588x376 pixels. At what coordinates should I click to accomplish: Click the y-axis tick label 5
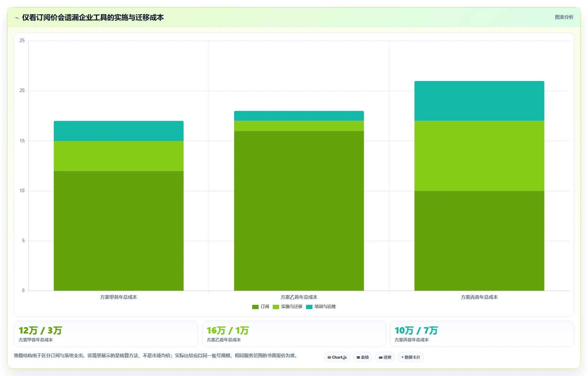23,241
